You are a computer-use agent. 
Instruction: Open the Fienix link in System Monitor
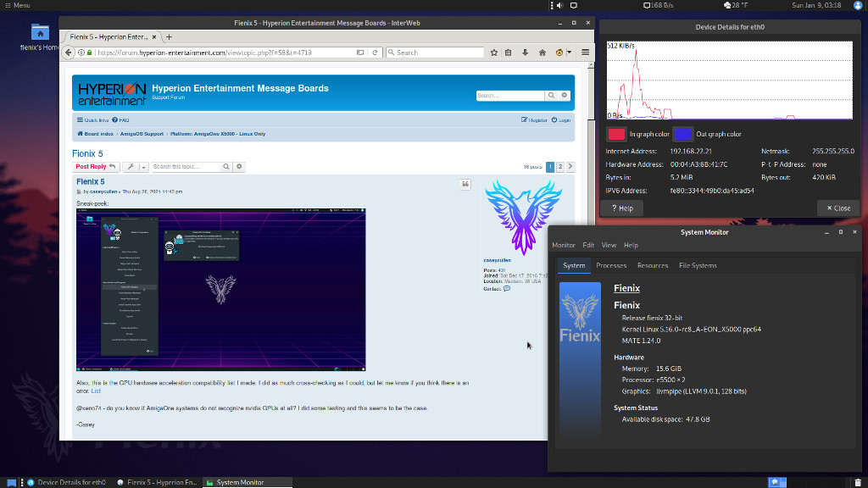(626, 288)
